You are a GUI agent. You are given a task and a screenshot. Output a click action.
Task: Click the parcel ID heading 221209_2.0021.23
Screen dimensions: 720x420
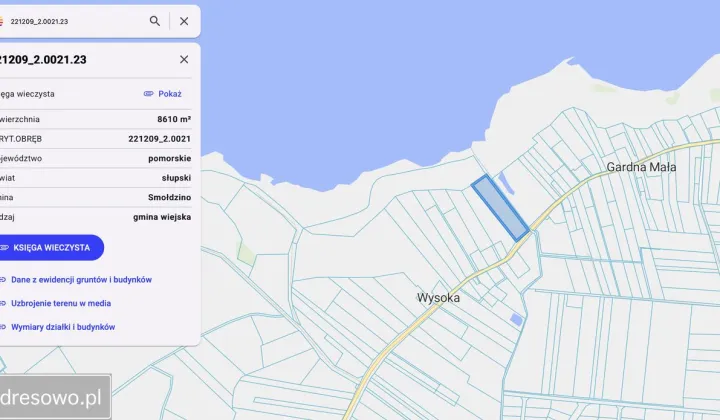point(43,60)
